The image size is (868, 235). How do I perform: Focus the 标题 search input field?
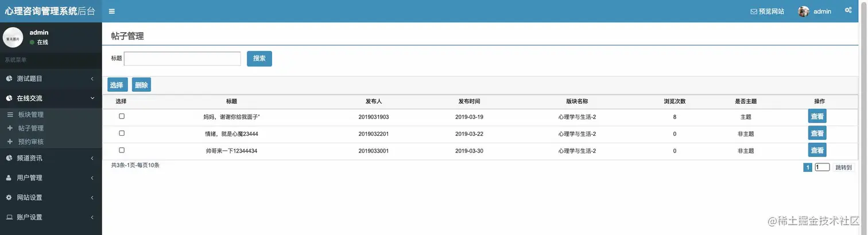[183, 58]
